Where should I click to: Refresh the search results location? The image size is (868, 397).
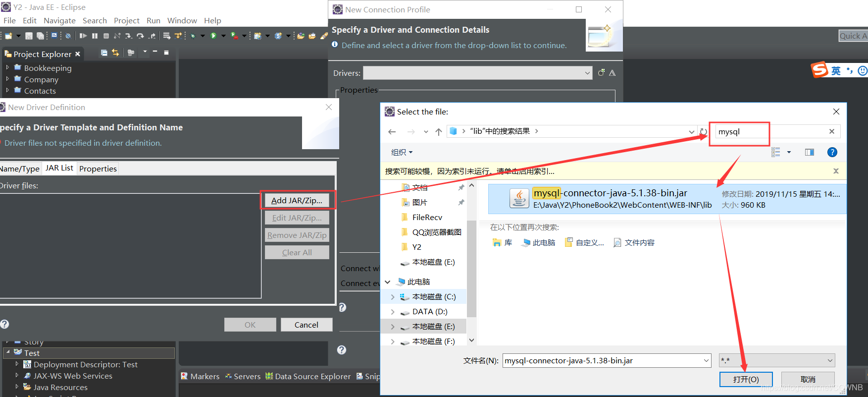703,131
